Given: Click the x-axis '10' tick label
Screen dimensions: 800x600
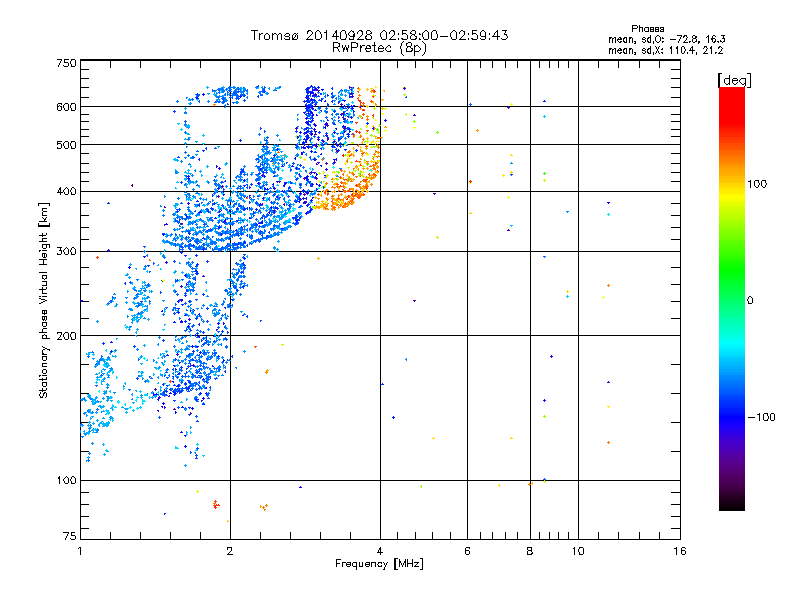Looking at the screenshot, I should [578, 551].
